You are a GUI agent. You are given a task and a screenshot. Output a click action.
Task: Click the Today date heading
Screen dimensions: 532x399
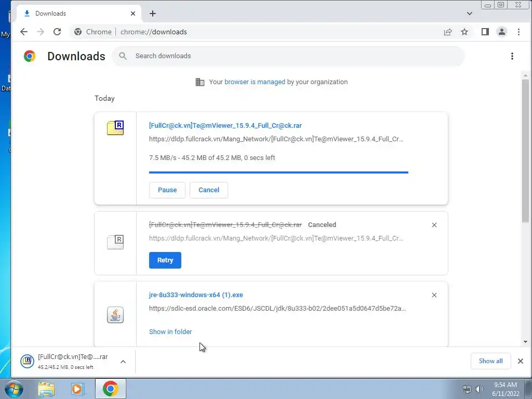pyautogui.click(x=104, y=98)
